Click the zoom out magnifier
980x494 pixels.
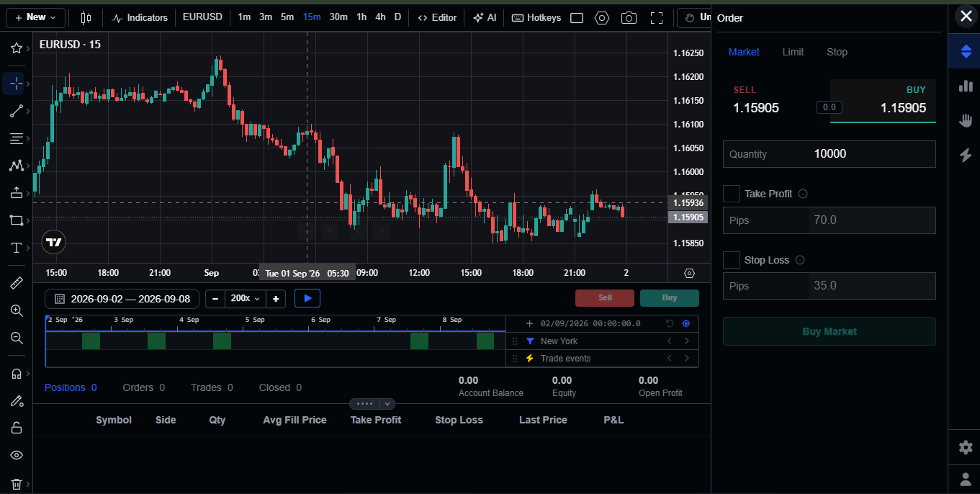[x=16, y=338]
